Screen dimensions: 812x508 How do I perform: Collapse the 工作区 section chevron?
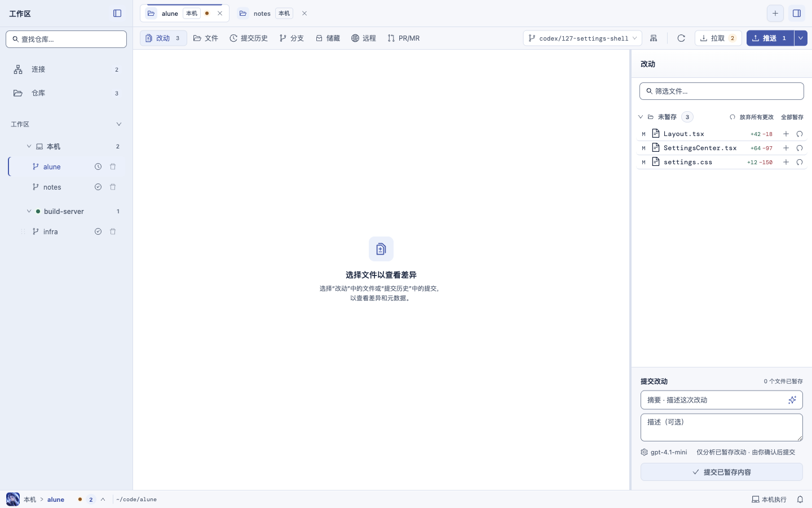[x=119, y=124]
